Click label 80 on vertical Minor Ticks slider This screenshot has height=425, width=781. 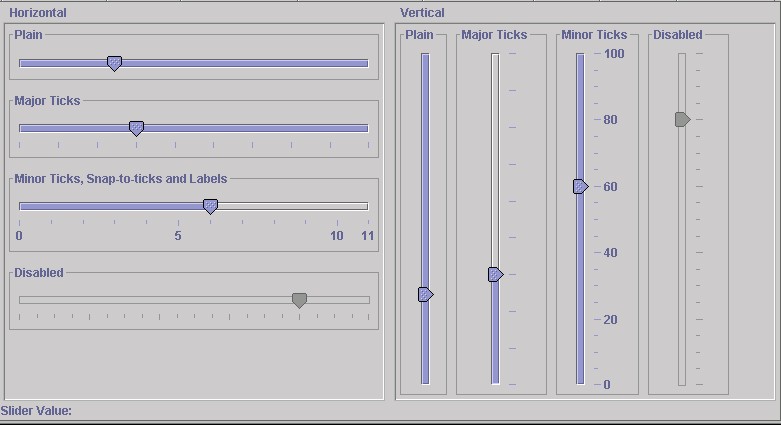coord(610,120)
